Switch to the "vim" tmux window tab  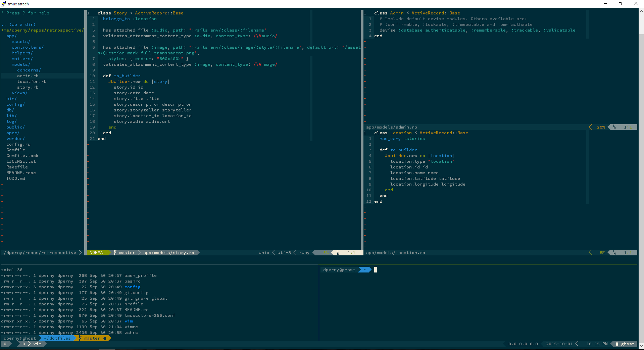coord(37,344)
